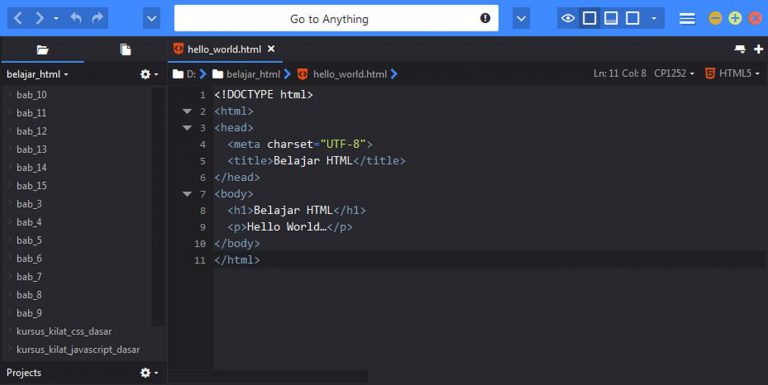The width and height of the screenshot is (768, 385).
Task: Toggle the right pane visibility
Action: (x=632, y=19)
